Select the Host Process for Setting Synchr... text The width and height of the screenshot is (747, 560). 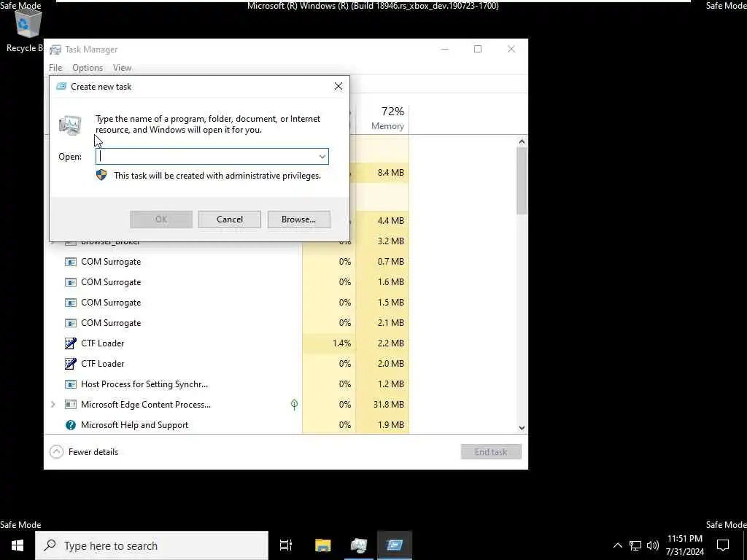144,384
